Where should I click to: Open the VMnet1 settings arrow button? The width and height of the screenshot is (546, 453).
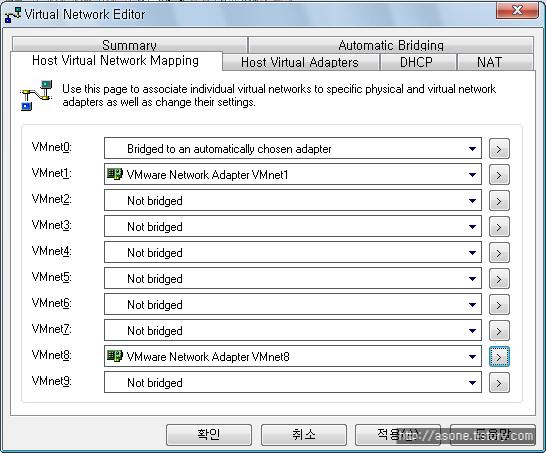tap(499, 175)
